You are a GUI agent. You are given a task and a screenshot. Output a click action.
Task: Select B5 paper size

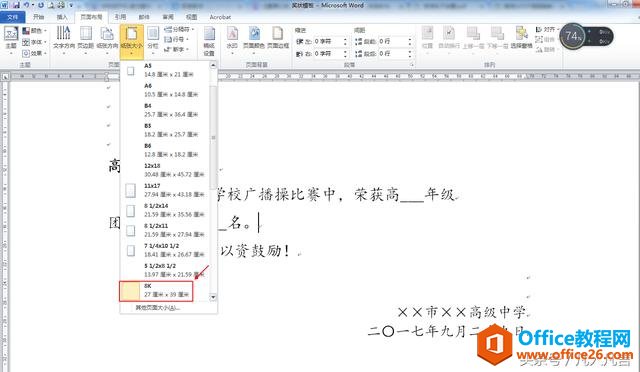(165, 130)
